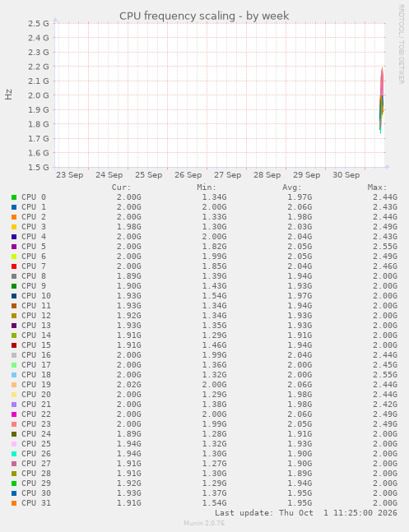Image resolution: width=409 pixels, height=532 pixels.
Task: Click the 'Hz' y-axis unit label
Action: [8, 95]
